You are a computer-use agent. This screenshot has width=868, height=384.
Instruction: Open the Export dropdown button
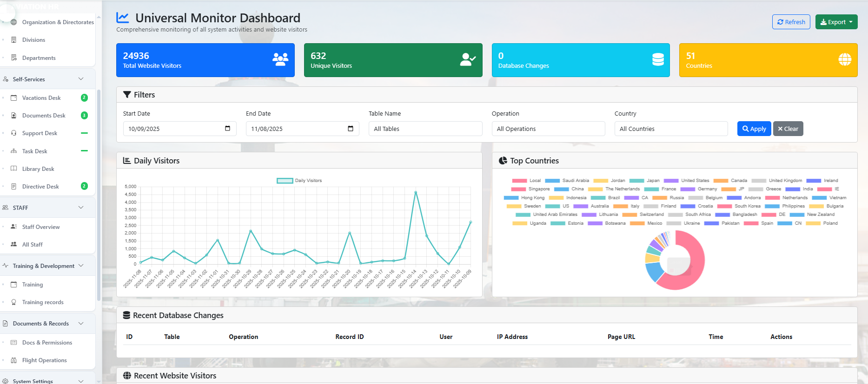(836, 22)
